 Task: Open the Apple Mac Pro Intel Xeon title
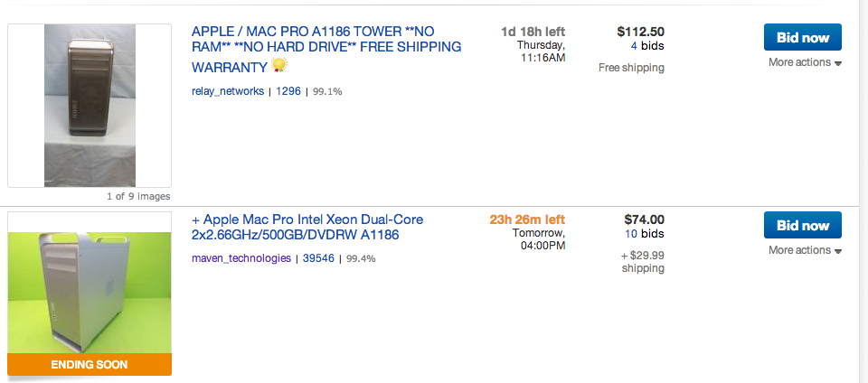pyautogui.click(x=307, y=227)
